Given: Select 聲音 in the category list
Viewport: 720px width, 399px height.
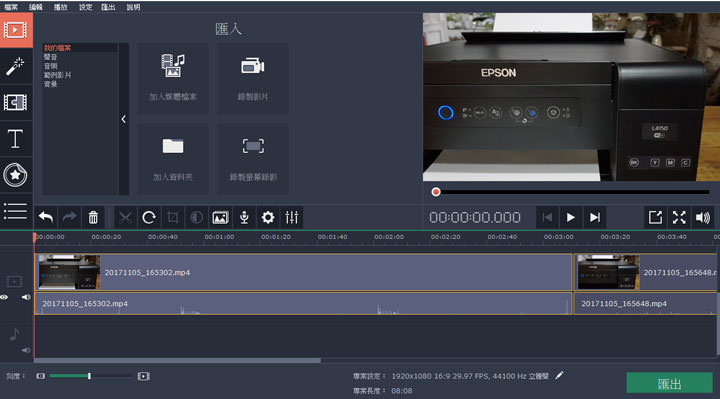Looking at the screenshot, I should coord(51,57).
